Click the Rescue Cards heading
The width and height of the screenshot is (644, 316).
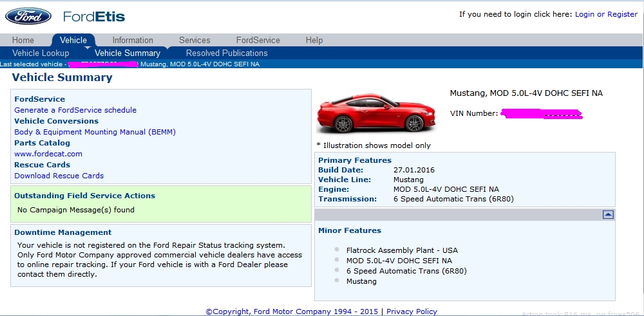coord(42,165)
